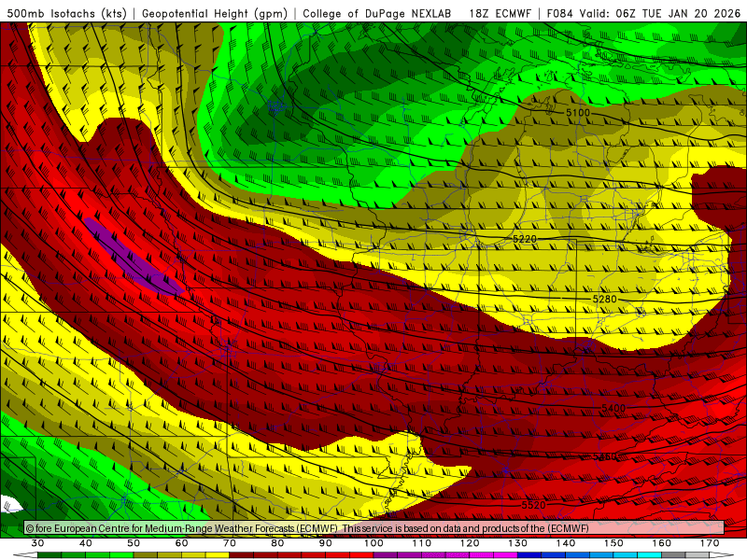Screen dimensions: 747x560
Task: Click the 80 label on color scale
Action: 277,543
